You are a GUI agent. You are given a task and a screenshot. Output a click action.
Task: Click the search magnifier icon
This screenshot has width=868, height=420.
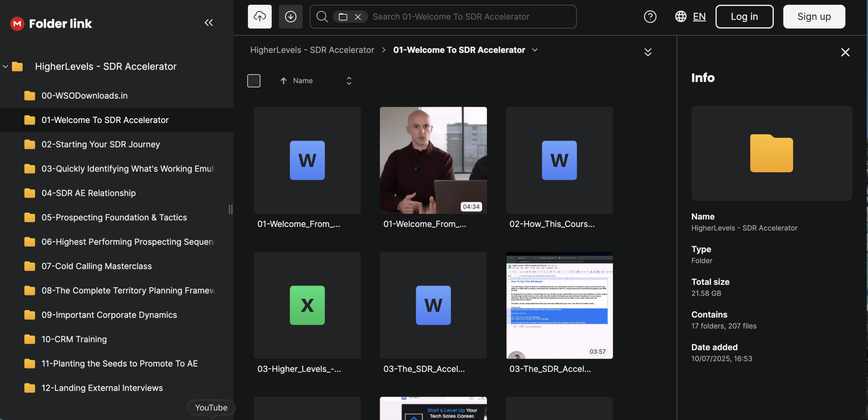[x=322, y=17]
